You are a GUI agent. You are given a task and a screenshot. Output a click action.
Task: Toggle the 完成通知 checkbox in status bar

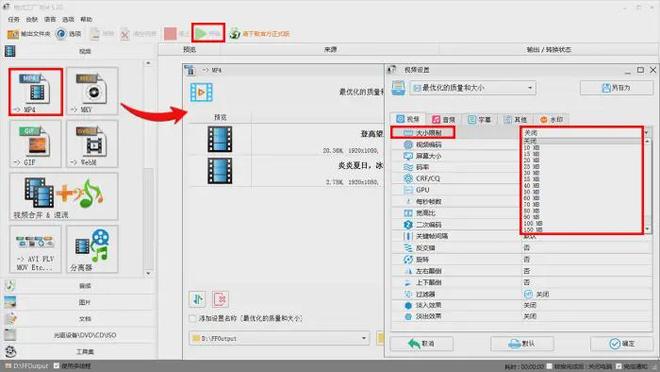pyautogui.click(x=618, y=366)
